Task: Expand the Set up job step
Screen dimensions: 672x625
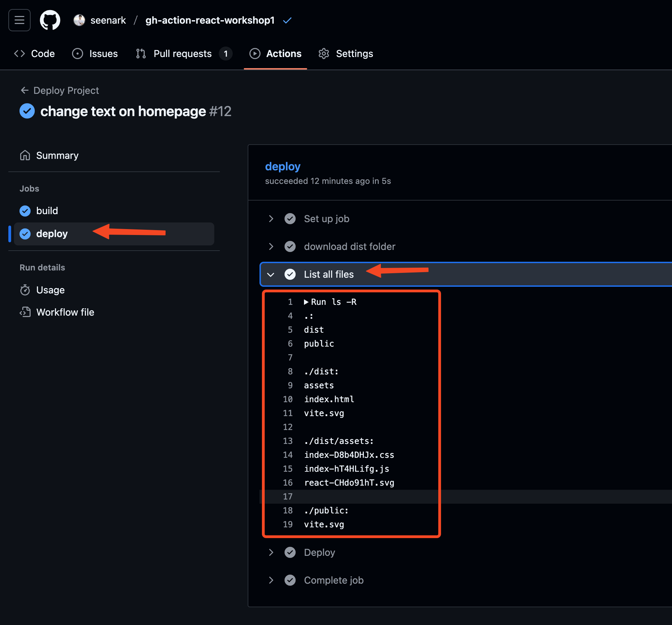Action: (x=271, y=219)
